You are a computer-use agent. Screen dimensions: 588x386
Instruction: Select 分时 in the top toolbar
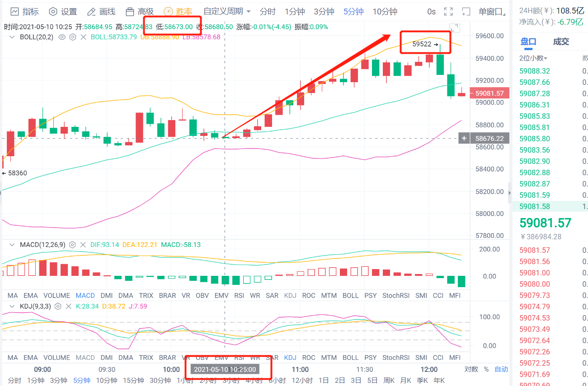pos(268,12)
